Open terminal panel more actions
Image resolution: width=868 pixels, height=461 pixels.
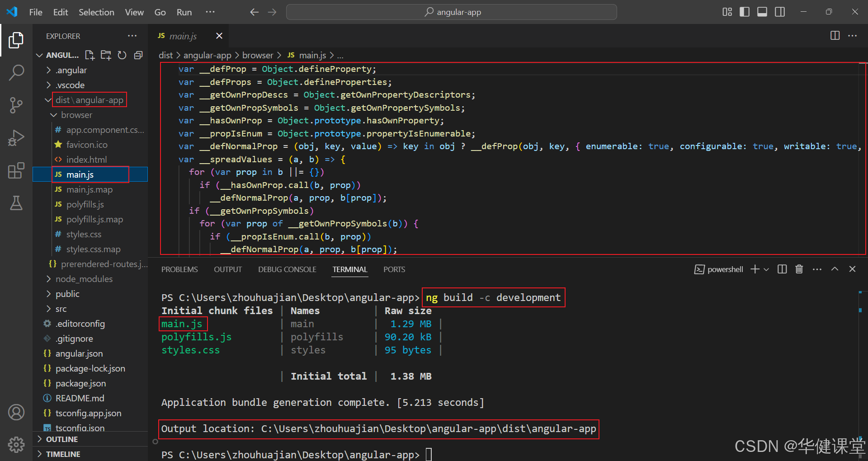pyautogui.click(x=817, y=269)
